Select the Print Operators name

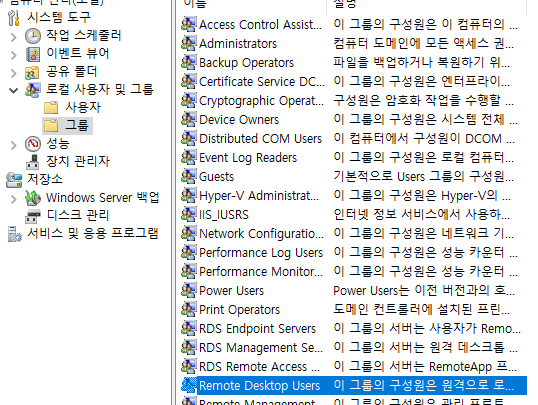tap(239, 310)
